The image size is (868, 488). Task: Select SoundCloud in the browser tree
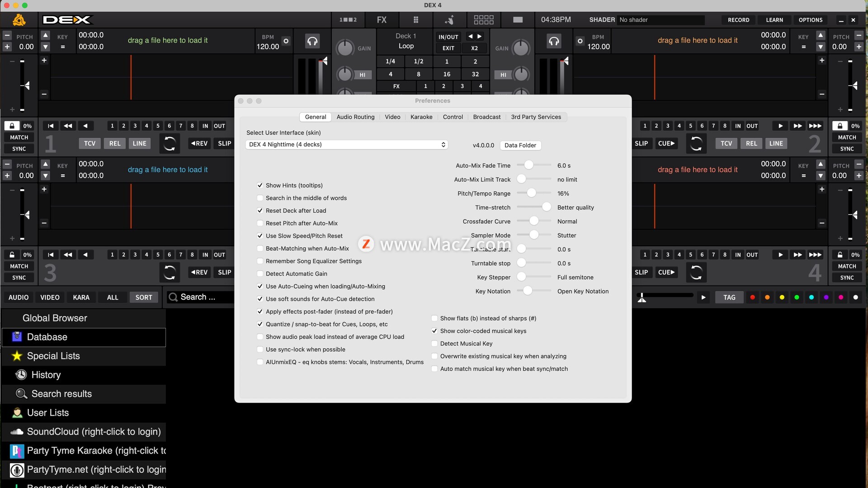point(84,432)
